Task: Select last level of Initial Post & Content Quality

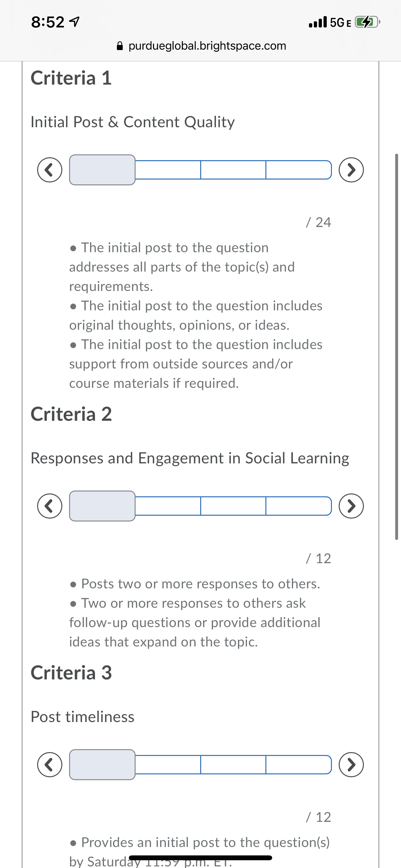Action: [x=298, y=170]
